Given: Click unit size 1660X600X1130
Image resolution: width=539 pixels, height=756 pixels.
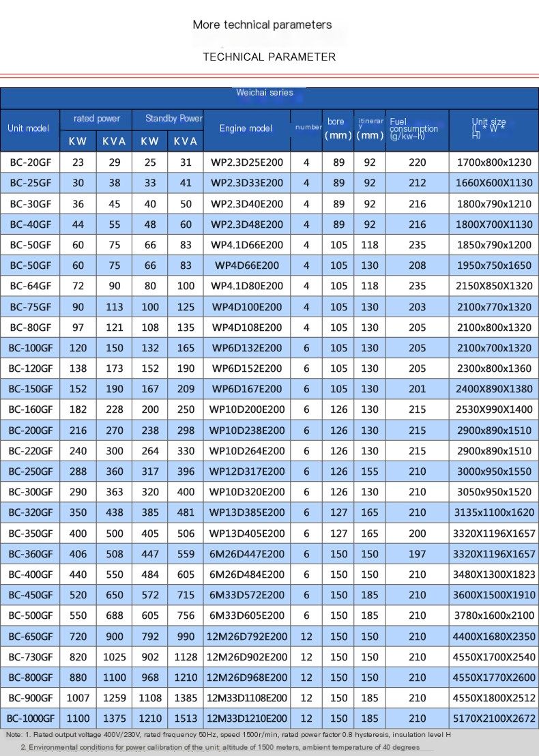Looking at the screenshot, I should [x=494, y=184].
